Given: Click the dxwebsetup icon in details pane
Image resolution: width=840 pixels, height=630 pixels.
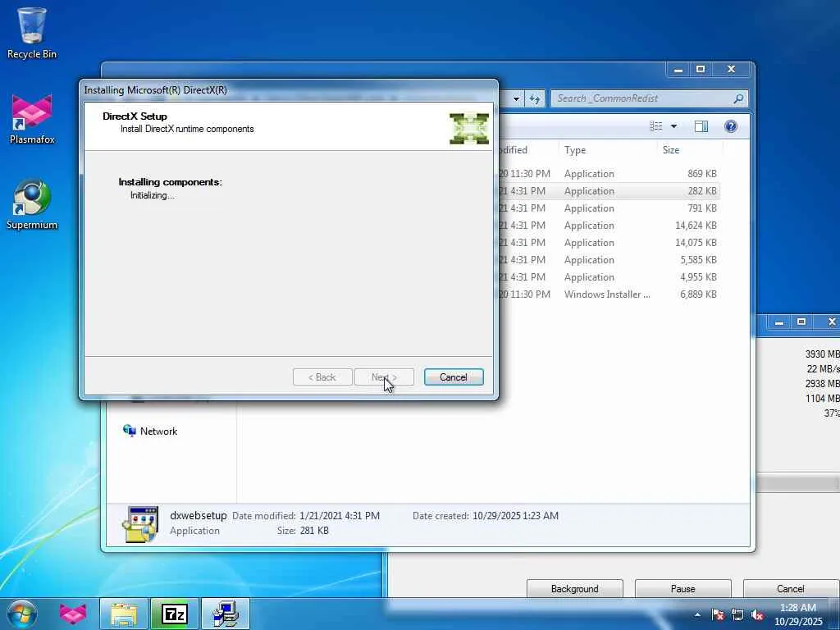Looking at the screenshot, I should coord(140,523).
